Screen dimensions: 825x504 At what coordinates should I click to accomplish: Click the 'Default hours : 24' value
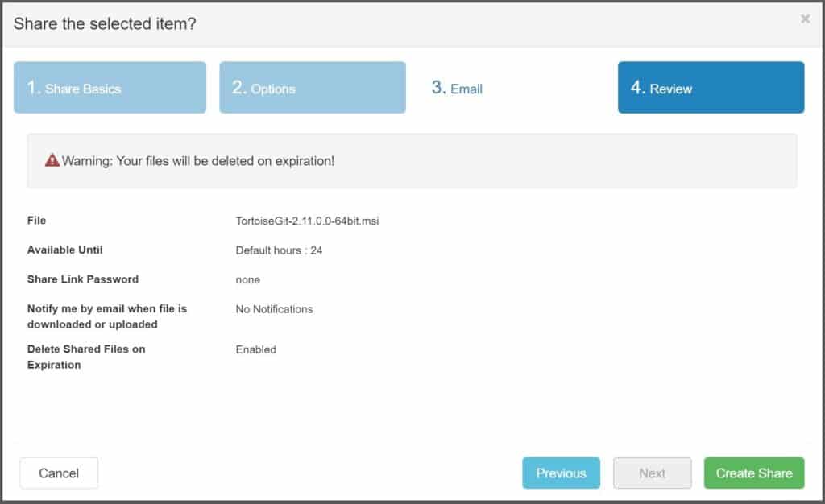[x=279, y=250]
